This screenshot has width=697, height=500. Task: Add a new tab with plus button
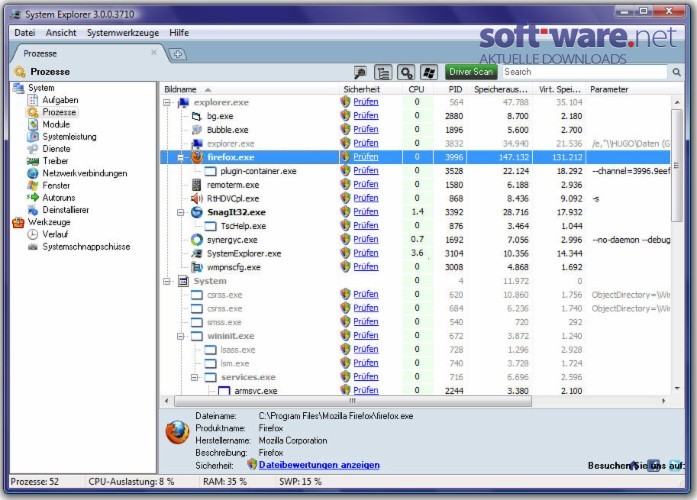[x=178, y=54]
